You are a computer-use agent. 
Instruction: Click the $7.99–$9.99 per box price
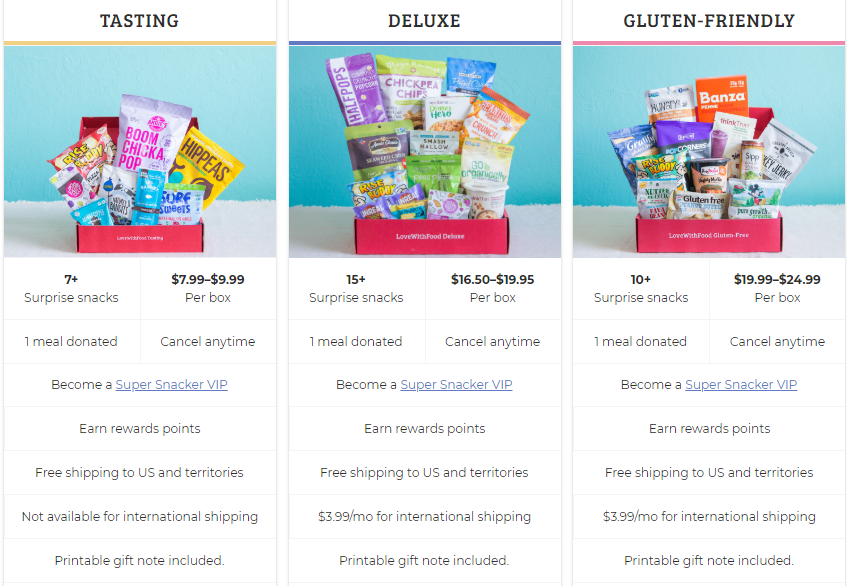pos(208,288)
